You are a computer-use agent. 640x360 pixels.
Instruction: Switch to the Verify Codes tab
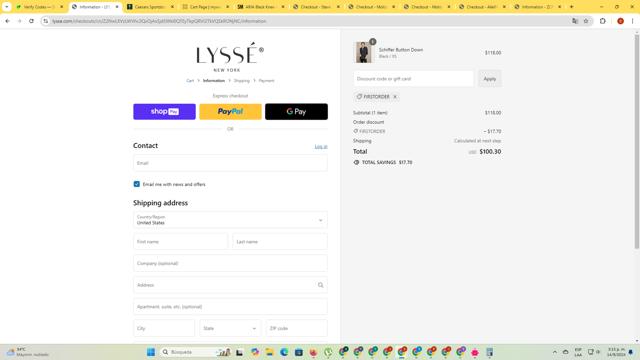pyautogui.click(x=40, y=7)
